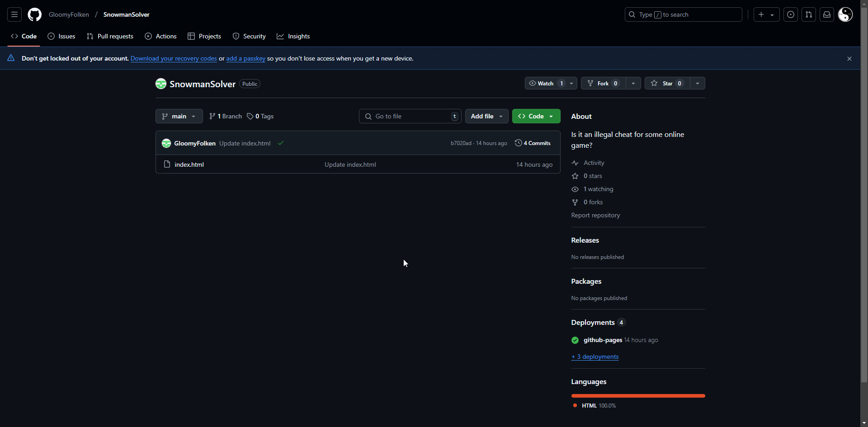Open the repository Activity link
Viewport: 868px width, 427px height.
[588, 163]
